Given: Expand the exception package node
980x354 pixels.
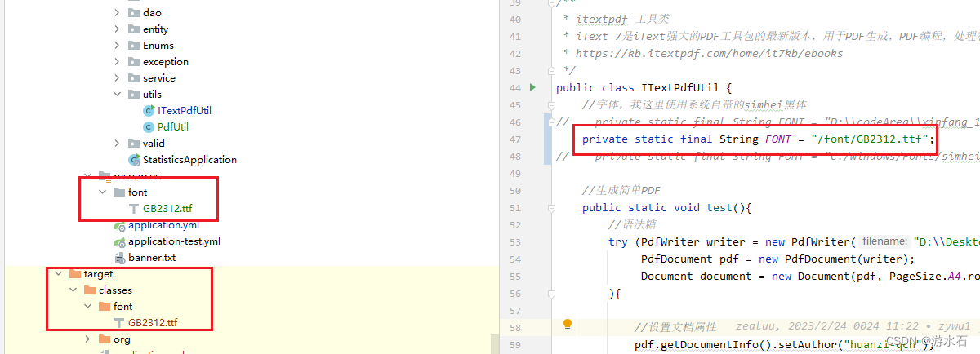Looking at the screenshot, I should point(117,62).
